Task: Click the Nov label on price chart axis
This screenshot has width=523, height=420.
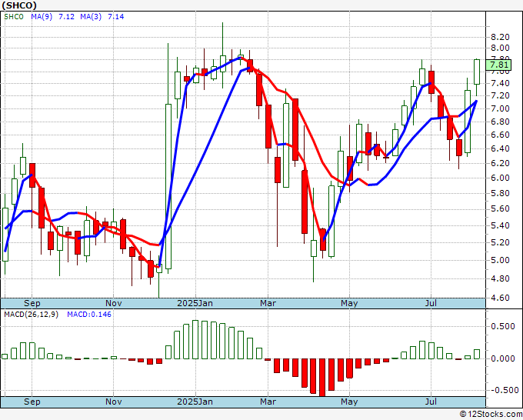Action: click(x=113, y=303)
